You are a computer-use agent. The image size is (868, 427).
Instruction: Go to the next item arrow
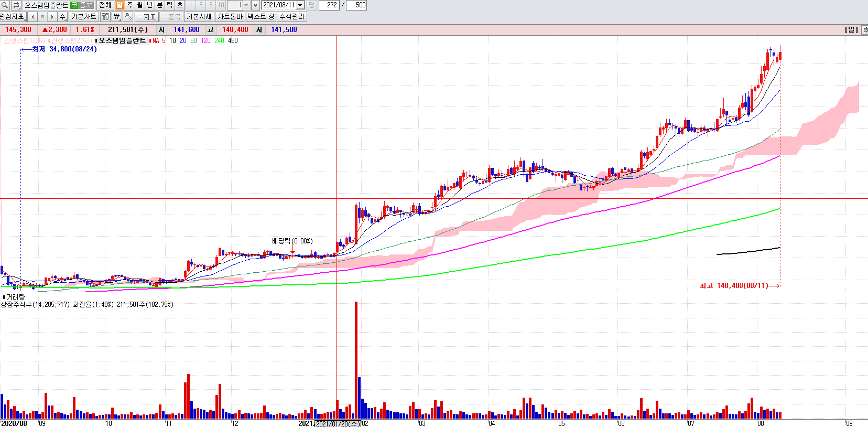[x=52, y=17]
